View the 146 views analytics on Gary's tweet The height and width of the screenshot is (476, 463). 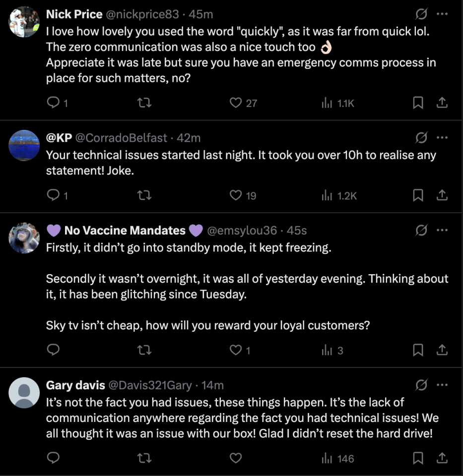338,458
